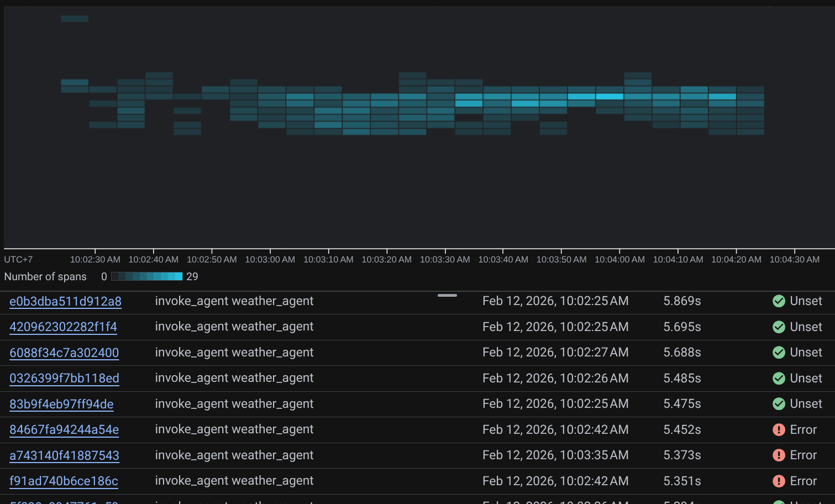Open span a743140f41887543 link

tap(64, 455)
